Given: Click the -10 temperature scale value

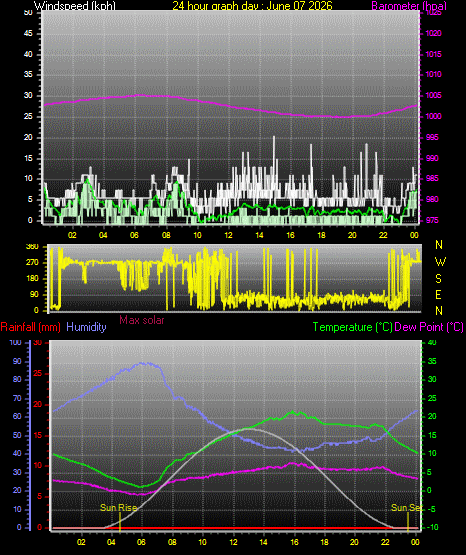Looking at the screenshot, I should click(433, 527).
